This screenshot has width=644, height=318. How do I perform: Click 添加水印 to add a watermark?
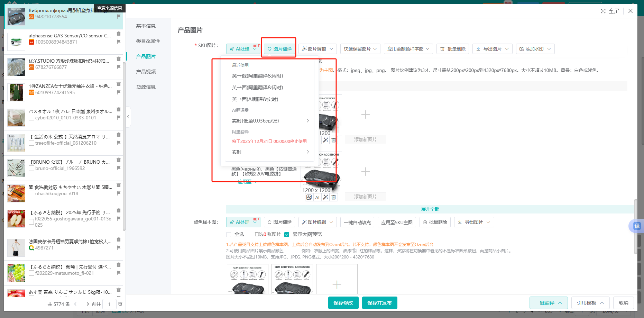pyautogui.click(x=535, y=49)
